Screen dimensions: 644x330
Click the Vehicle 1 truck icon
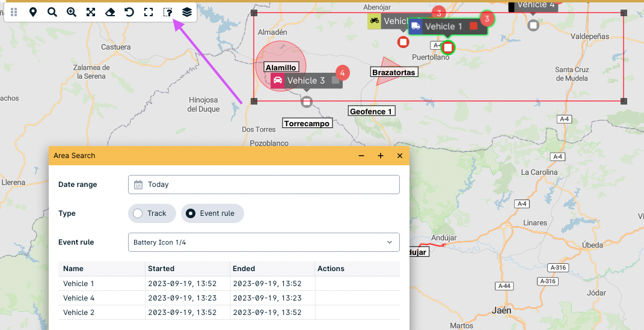pos(416,26)
